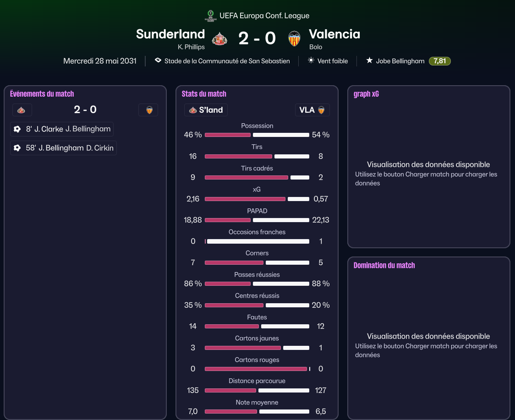Click the goal ball icon for the 58' event
Screen dimensions: 515x420
click(x=17, y=148)
